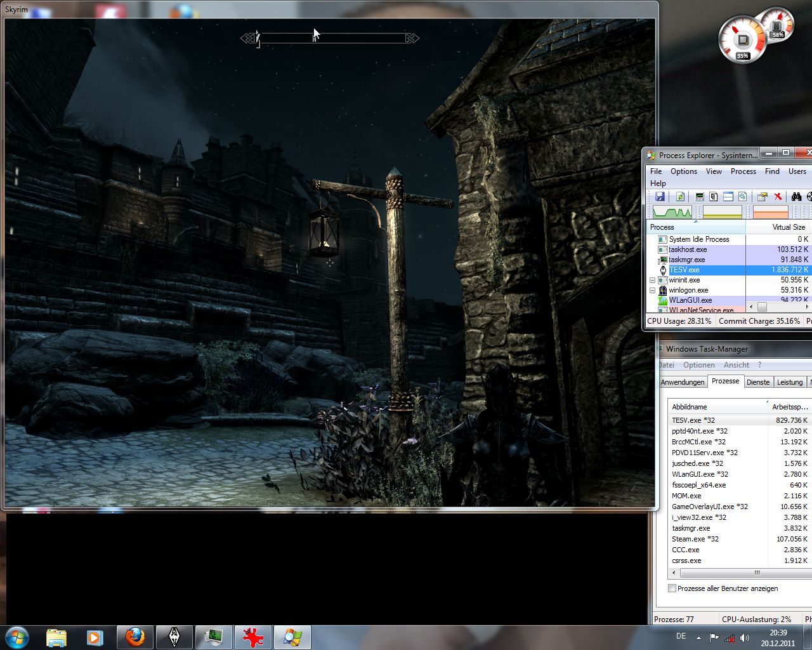
Task: Select Steam.exe *32 in Task Manager
Action: 695,539
